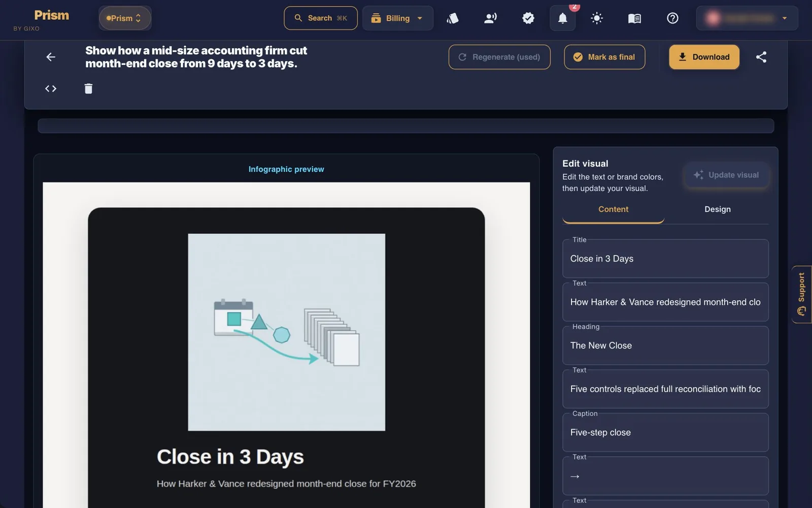
Task: Click Update visual button
Action: [x=726, y=175]
